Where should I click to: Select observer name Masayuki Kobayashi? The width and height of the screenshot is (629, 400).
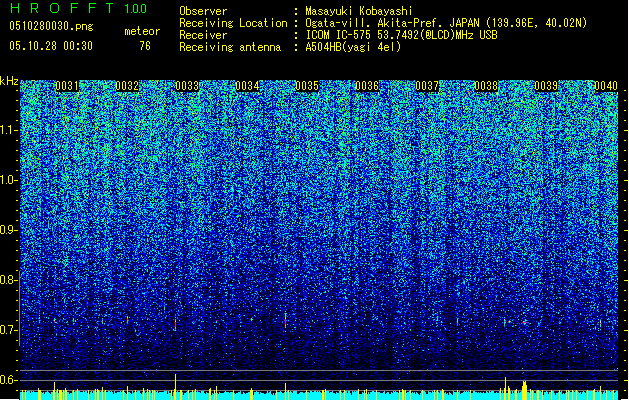359,11
